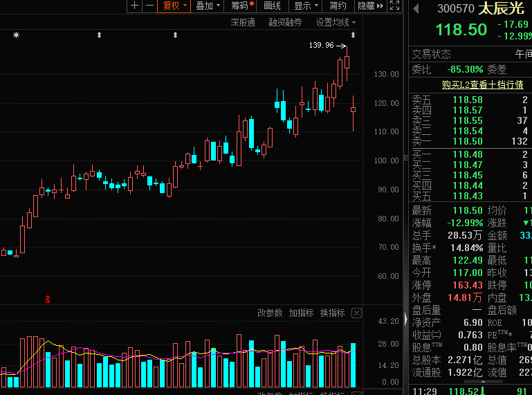Click the red S signal marker

(48, 300)
